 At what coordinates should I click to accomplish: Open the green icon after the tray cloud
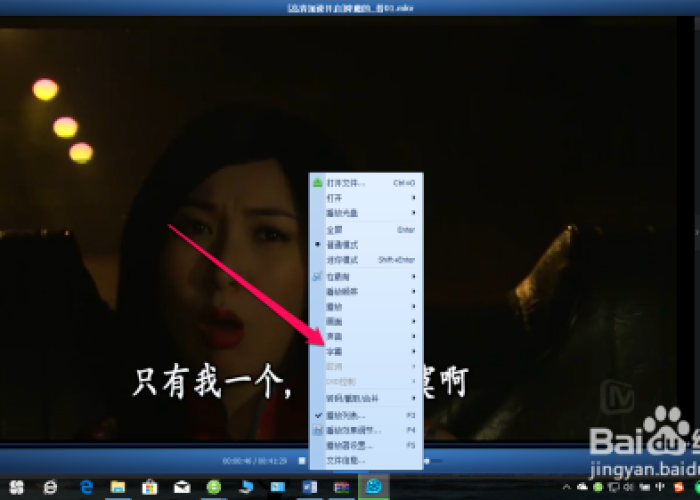click(598, 487)
